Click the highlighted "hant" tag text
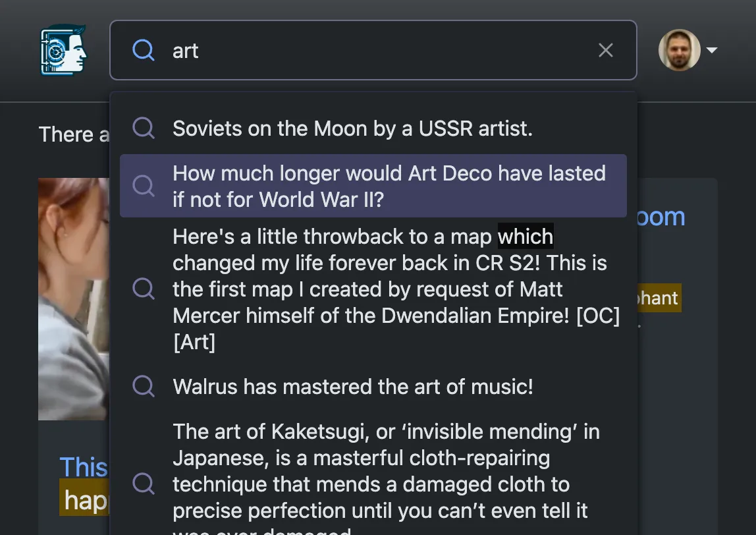The image size is (756, 535). point(659,298)
